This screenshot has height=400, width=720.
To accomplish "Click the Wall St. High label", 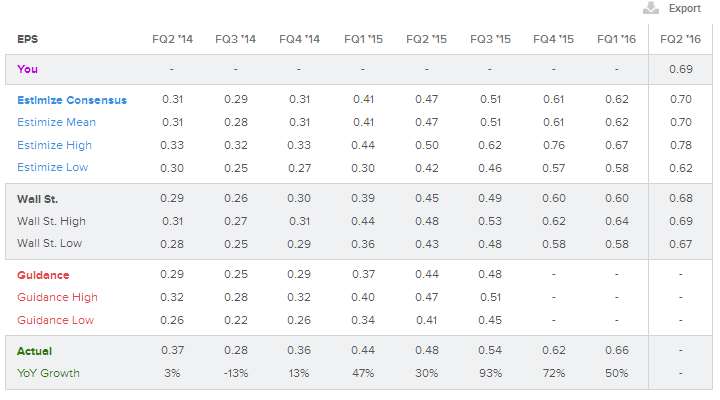I will click(x=51, y=221).
